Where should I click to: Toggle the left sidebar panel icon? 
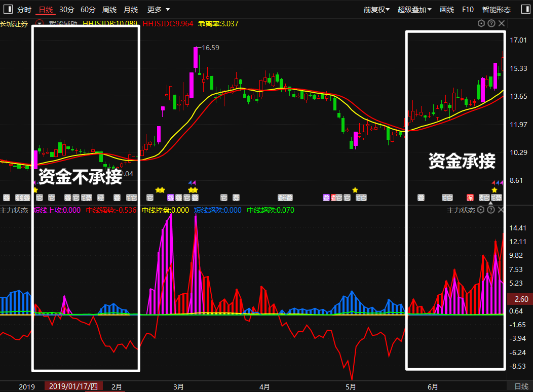click(6, 10)
